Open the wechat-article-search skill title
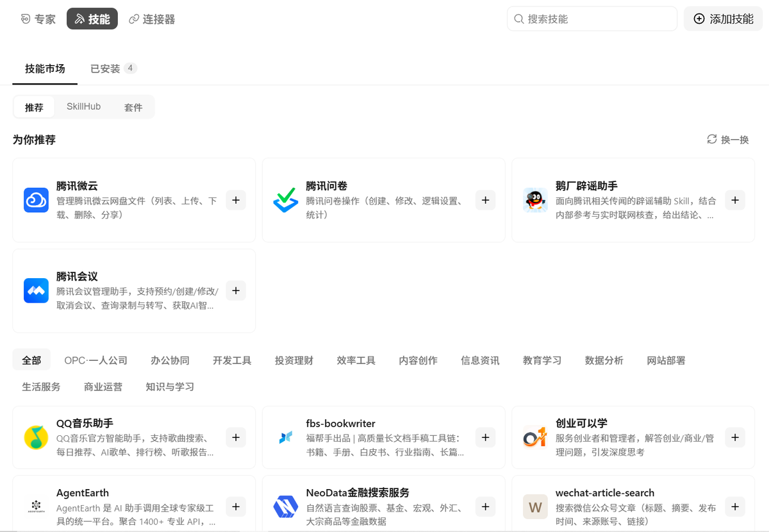This screenshot has height=532, width=769. (x=605, y=492)
